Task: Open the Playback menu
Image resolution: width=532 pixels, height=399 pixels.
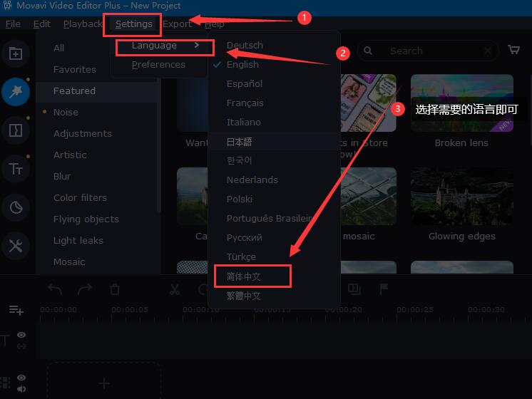Action: (83, 24)
